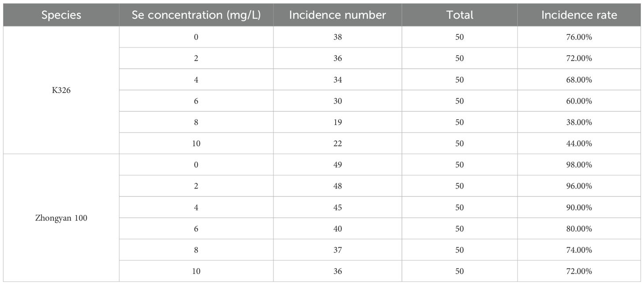Click the Zhongyan 100 species cell
Viewport: 644px width, 285px height.
point(61,218)
